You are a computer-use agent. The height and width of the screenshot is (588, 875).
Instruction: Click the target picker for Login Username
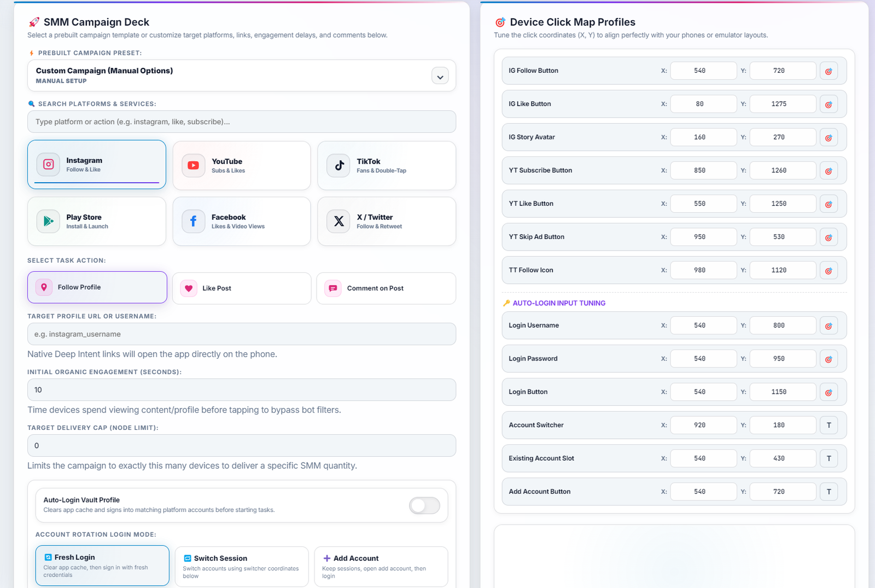coord(829,326)
